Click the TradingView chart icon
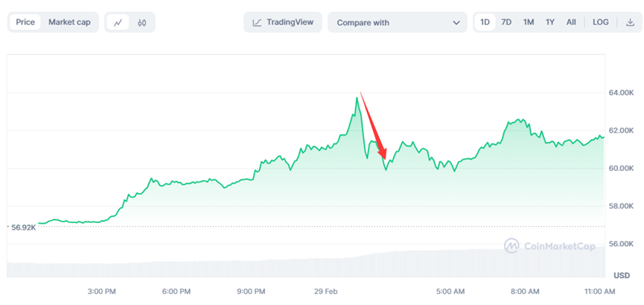644x305 pixels. [x=257, y=22]
